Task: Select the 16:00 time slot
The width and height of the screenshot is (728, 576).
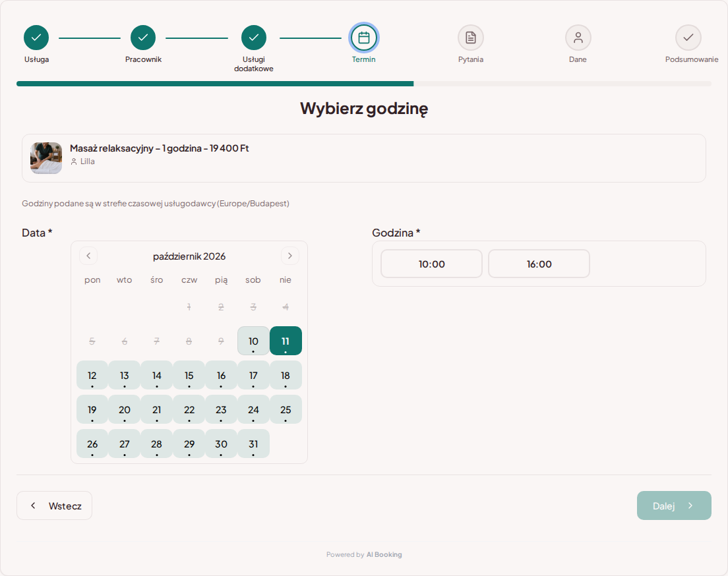Action: tap(539, 264)
